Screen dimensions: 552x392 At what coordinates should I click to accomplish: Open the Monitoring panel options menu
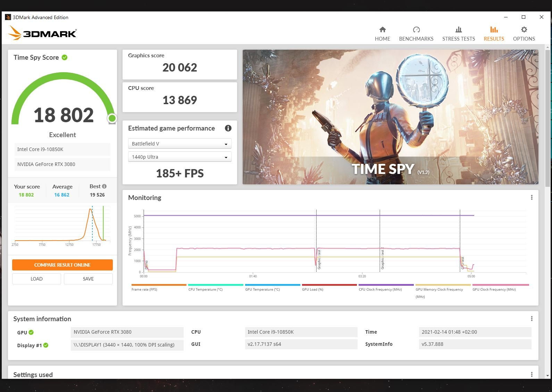click(532, 198)
